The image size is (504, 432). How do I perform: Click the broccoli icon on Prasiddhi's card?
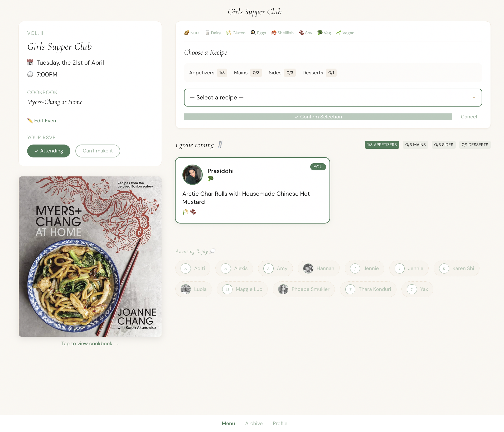[x=211, y=178]
